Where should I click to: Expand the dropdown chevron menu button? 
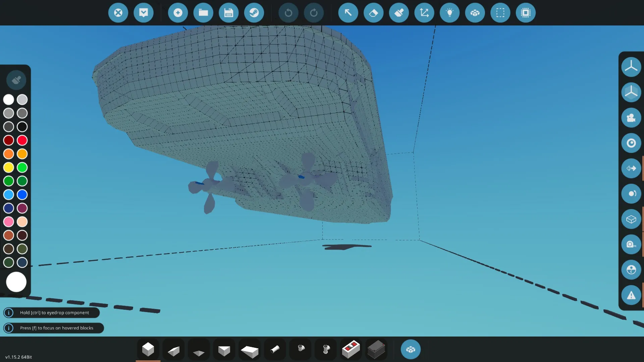pyautogui.click(x=144, y=13)
